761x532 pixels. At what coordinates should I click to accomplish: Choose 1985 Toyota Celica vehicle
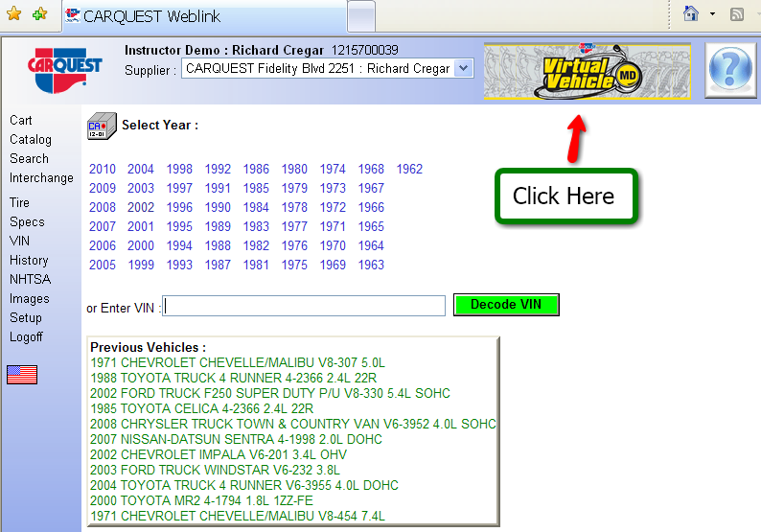point(202,408)
